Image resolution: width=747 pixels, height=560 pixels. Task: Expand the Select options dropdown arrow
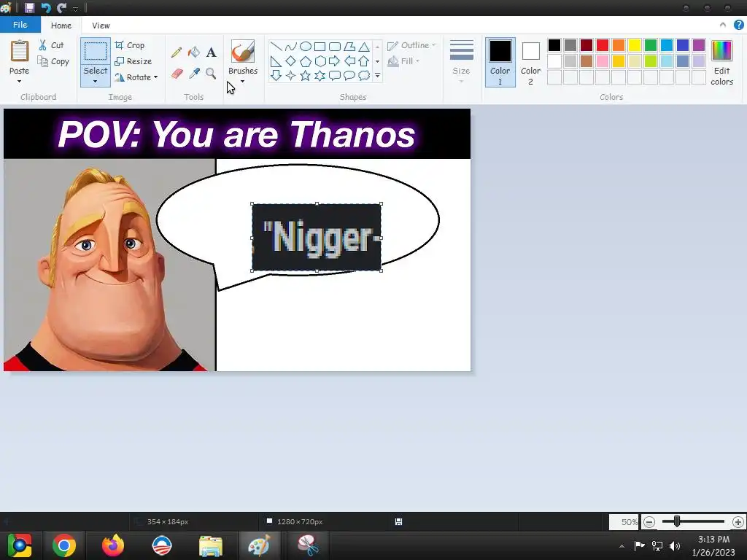click(x=96, y=82)
